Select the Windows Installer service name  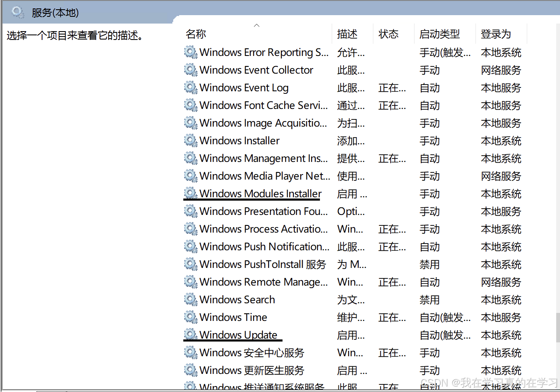point(240,140)
